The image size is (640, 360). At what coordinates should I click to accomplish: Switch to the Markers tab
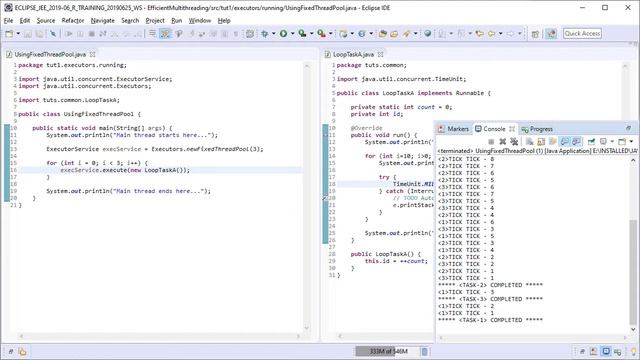click(x=453, y=129)
